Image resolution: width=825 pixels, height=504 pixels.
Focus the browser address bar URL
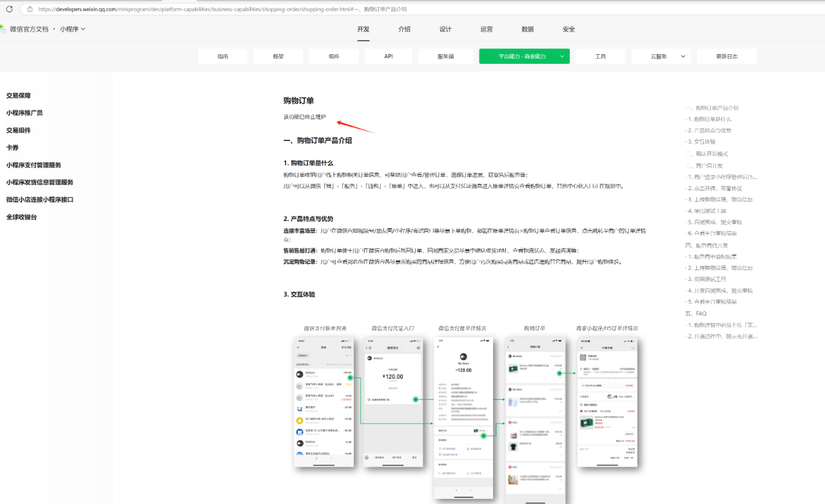(222, 9)
